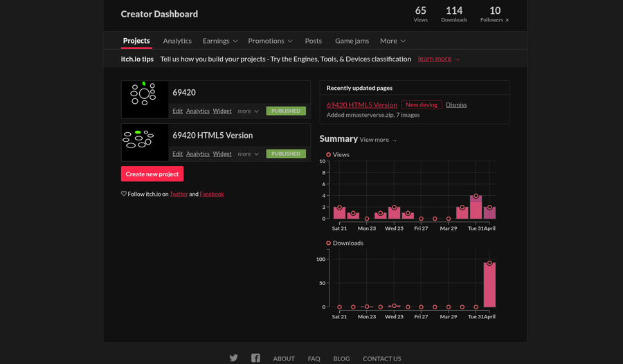
Task: Open the Facebook icon in the footer
Action: [x=255, y=358]
